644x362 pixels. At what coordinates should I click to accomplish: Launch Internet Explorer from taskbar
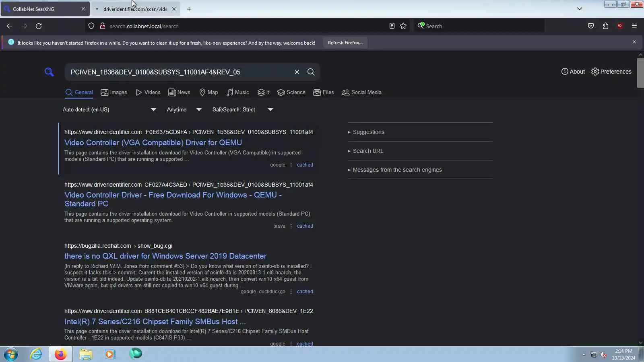coord(36,354)
